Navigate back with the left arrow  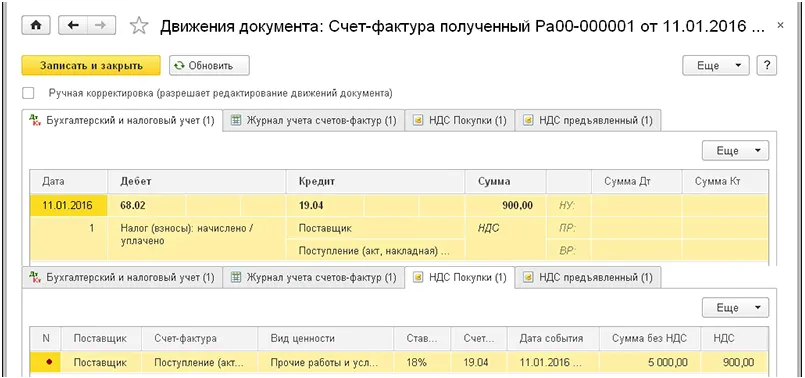click(x=73, y=25)
